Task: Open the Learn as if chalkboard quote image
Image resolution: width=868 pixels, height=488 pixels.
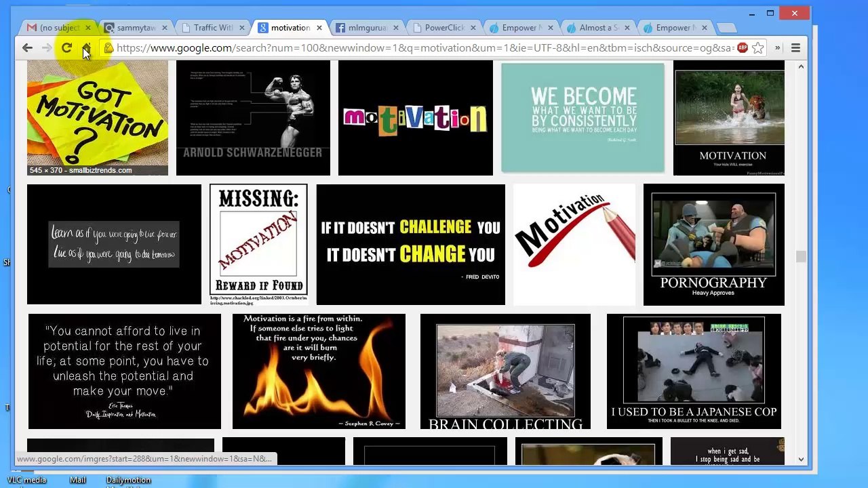Action: [114, 244]
